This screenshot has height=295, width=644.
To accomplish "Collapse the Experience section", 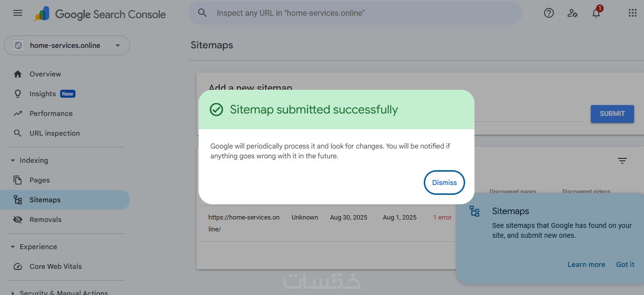I will 13,247.
